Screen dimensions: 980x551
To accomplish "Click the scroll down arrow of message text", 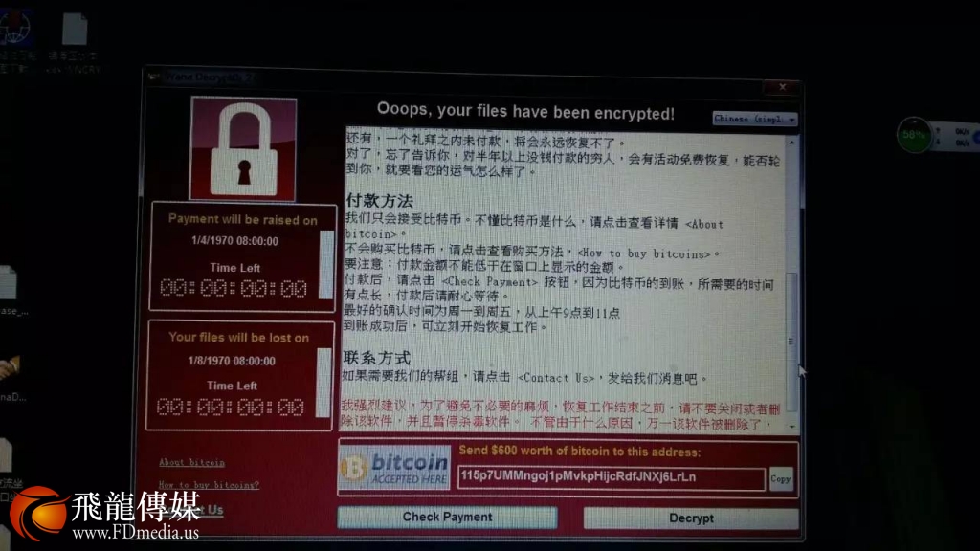I will (x=791, y=426).
